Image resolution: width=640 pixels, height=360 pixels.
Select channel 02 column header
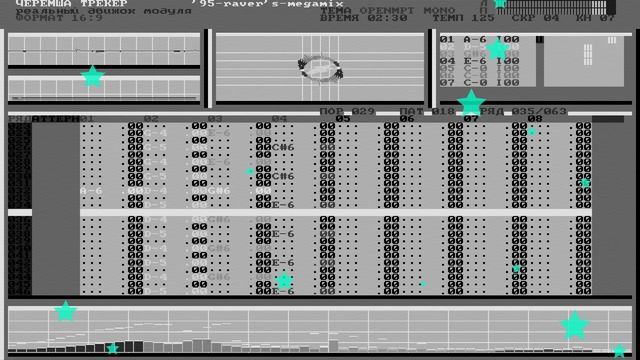[151, 119]
